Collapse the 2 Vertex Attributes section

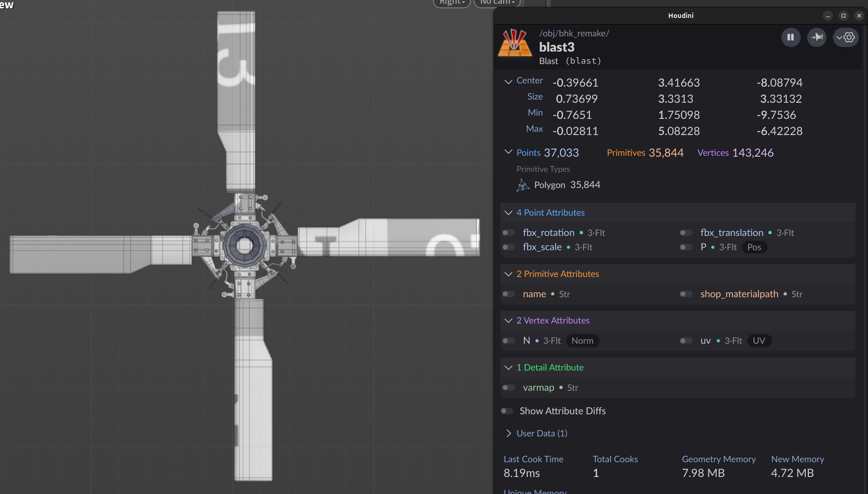508,321
